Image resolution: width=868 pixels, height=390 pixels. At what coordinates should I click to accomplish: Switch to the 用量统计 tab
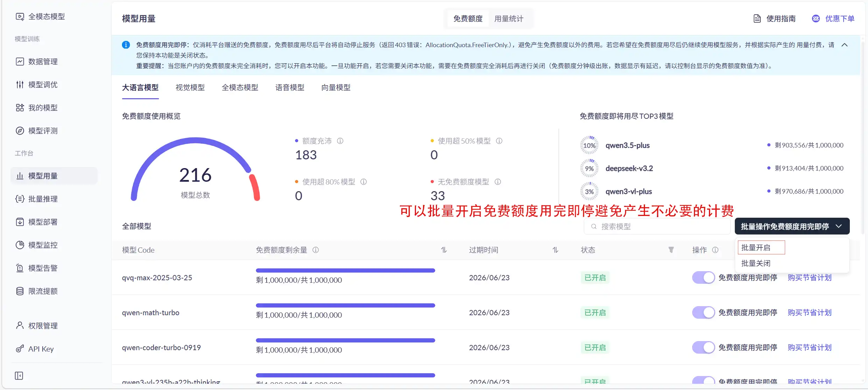[509, 19]
